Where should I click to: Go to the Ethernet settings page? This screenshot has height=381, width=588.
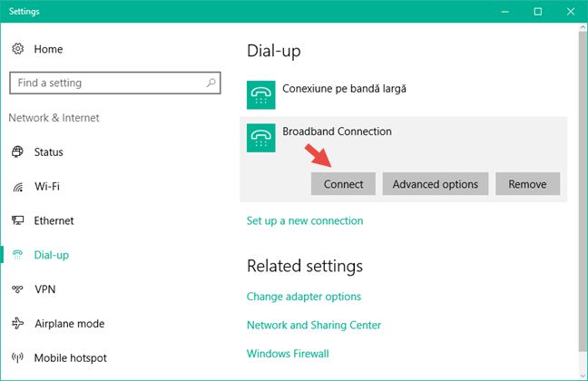54,220
